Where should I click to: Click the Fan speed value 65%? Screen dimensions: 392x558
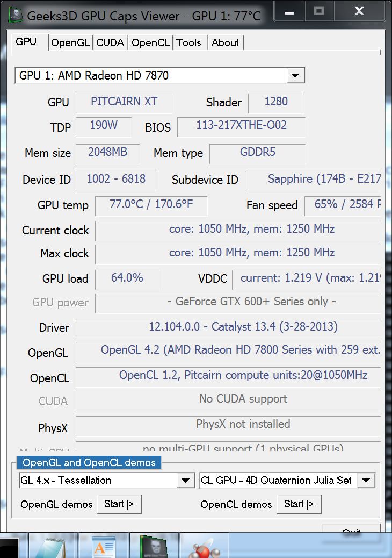(343, 206)
